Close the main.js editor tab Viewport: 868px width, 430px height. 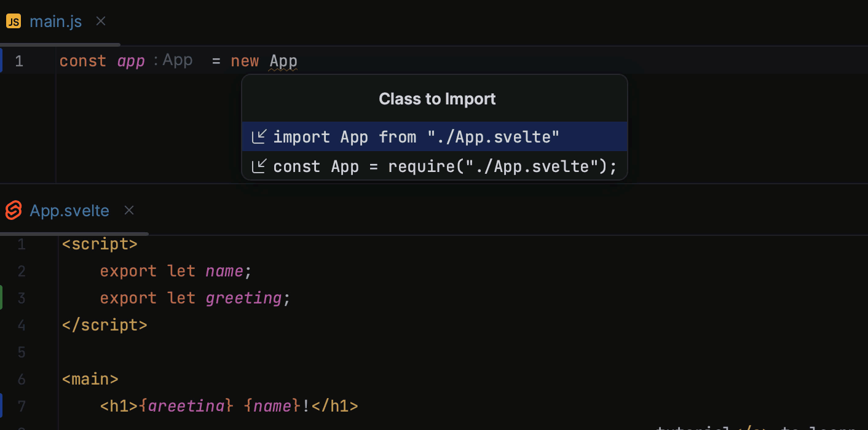click(100, 21)
